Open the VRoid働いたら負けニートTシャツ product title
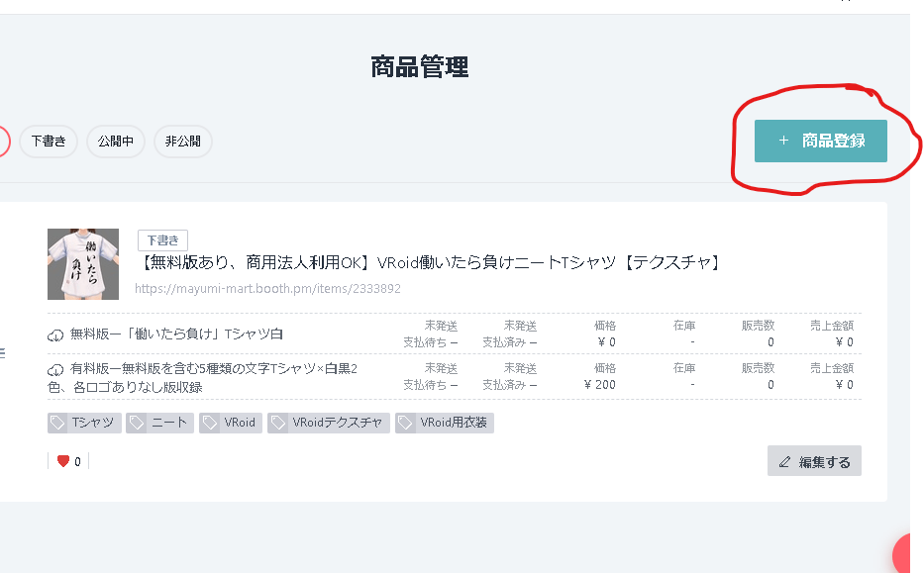The width and height of the screenshot is (924, 573). 428,262
